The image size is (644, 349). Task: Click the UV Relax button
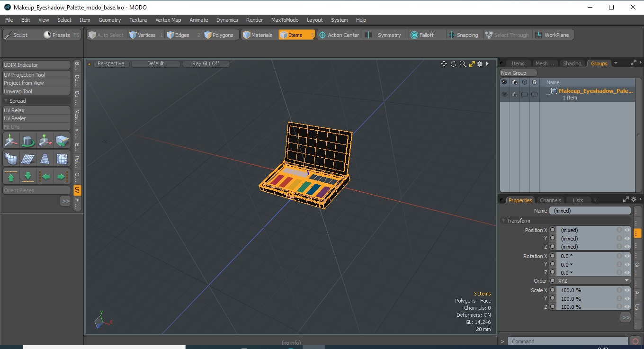pos(37,110)
